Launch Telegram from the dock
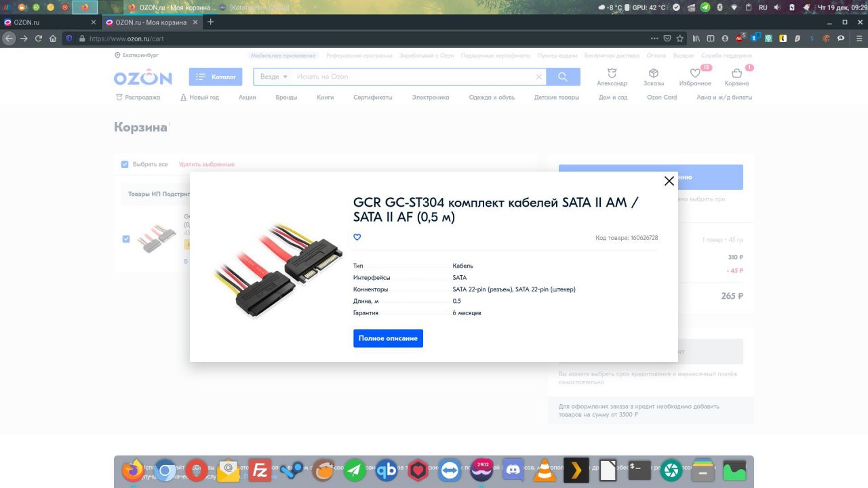Screen dimensions: 868x488 355,470
